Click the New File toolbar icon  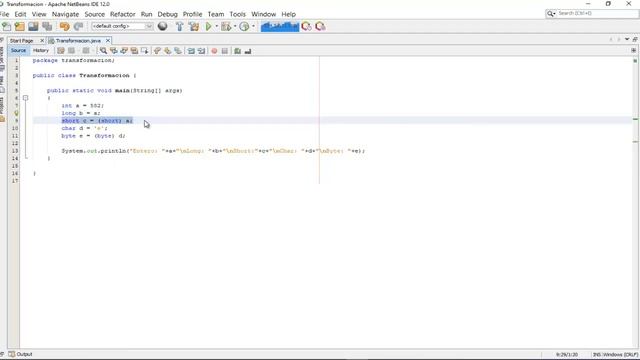coord(7,27)
